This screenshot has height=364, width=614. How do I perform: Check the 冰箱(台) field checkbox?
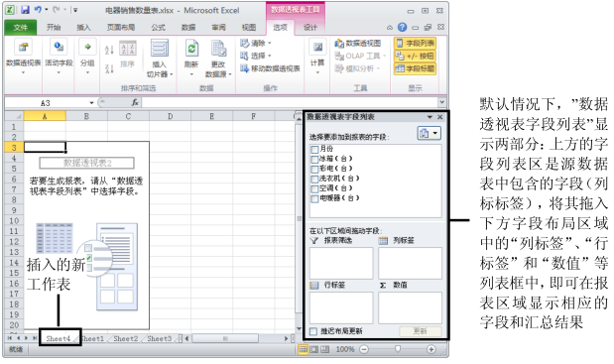click(314, 160)
